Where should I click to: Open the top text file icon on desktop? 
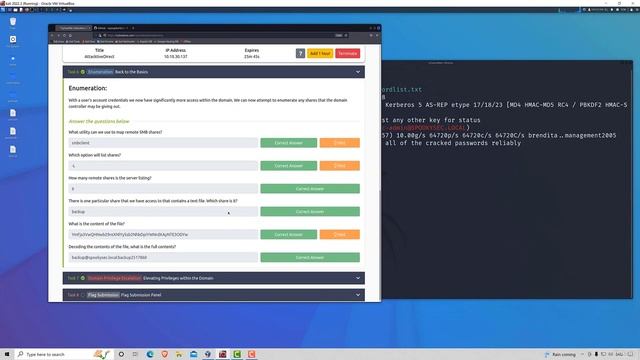(x=13, y=114)
